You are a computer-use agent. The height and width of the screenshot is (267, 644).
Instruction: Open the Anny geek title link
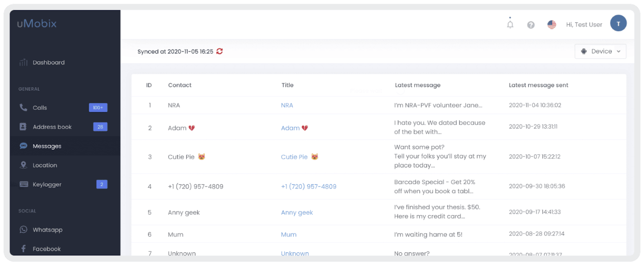point(297,212)
